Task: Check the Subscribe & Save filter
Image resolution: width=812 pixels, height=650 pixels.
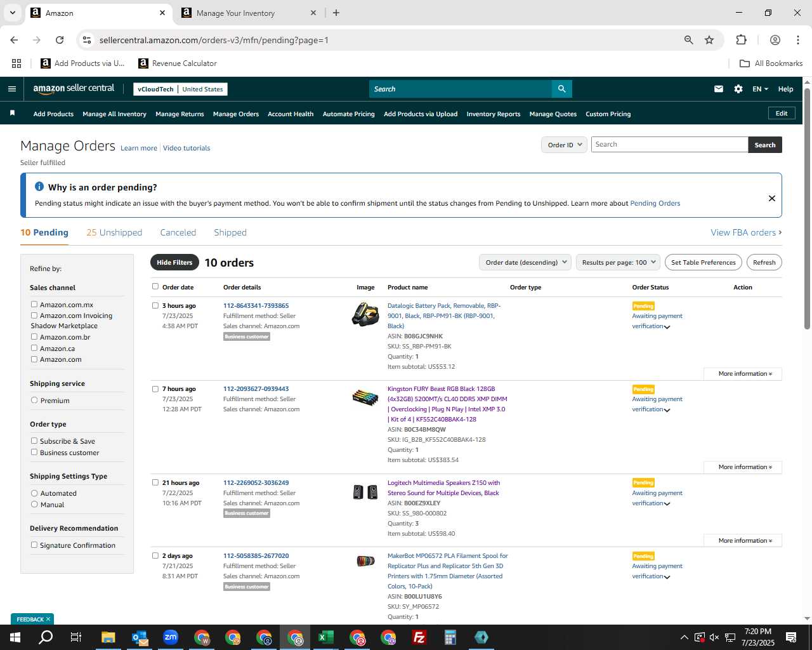Action: point(34,441)
